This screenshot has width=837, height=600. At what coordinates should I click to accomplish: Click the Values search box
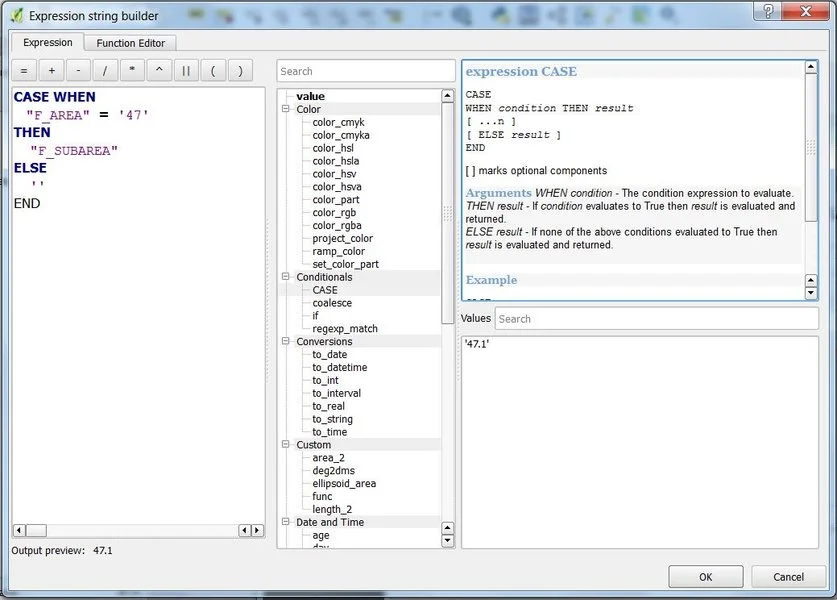[655, 319]
